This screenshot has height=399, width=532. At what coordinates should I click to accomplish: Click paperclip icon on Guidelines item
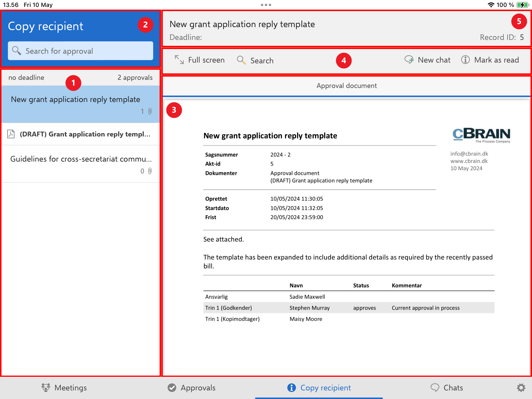click(x=150, y=171)
